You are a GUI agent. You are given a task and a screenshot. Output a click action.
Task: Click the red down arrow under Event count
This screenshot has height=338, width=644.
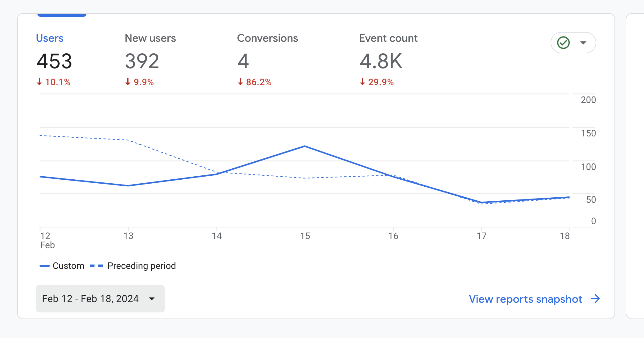(x=362, y=82)
